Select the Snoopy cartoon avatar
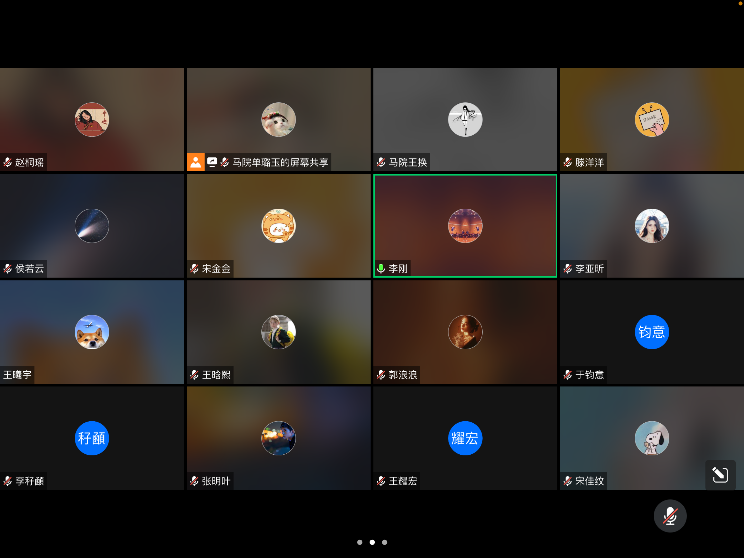Viewport: 744px width, 558px height. point(652,438)
